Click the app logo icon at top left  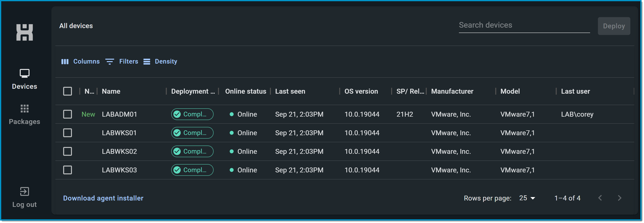click(x=24, y=32)
